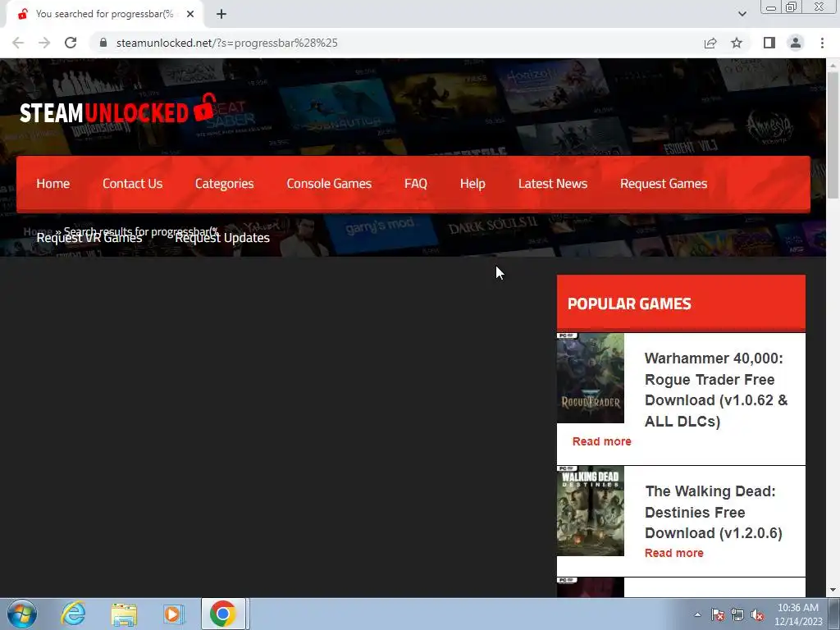Viewport: 840px width, 630px height.
Task: Share this page via share icon
Action: tap(710, 43)
